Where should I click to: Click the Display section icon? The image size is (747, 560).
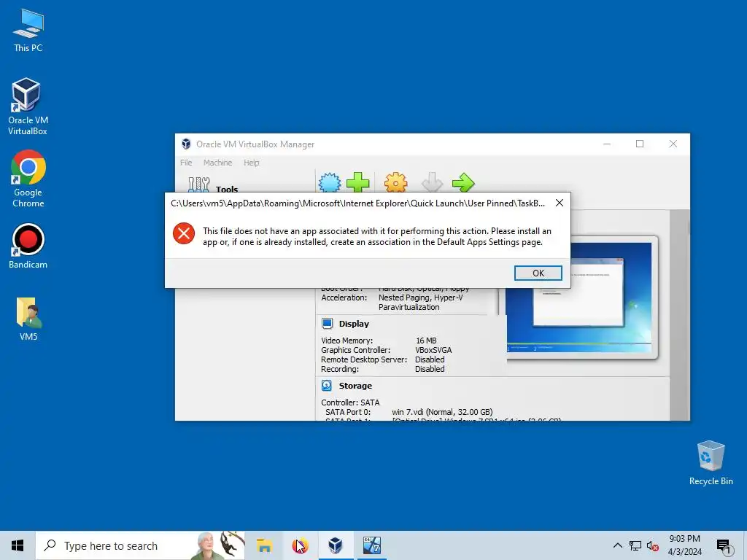click(x=328, y=324)
